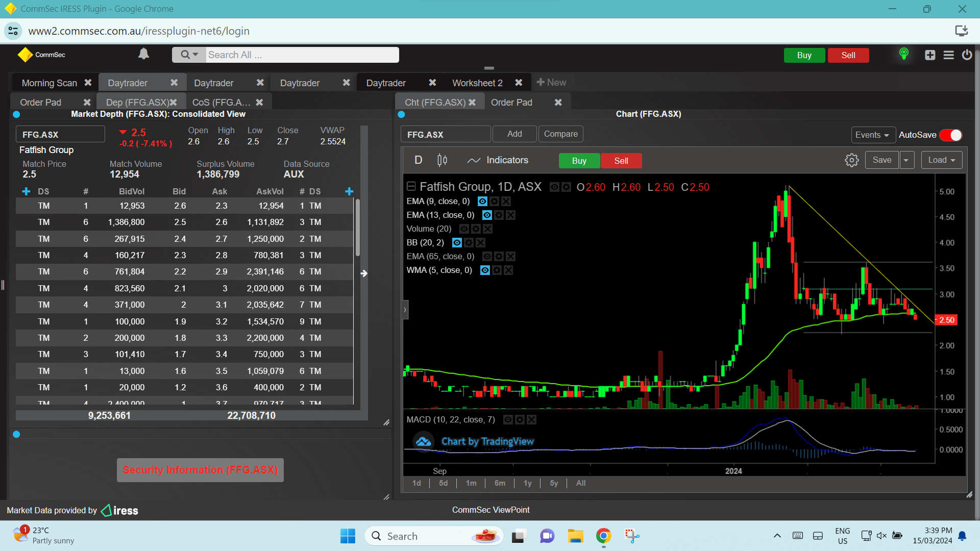The width and height of the screenshot is (980, 551).
Task: Click the right arrow beside market depth table
Action: pyautogui.click(x=364, y=273)
